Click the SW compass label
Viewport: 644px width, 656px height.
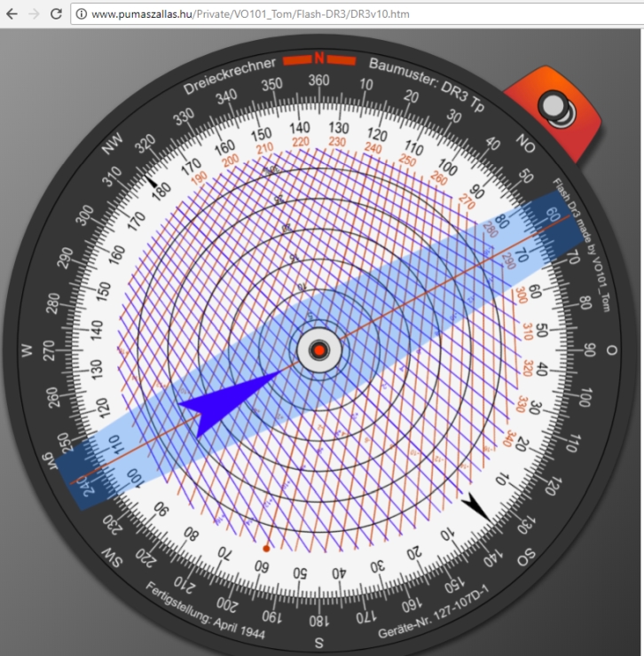[x=113, y=558]
